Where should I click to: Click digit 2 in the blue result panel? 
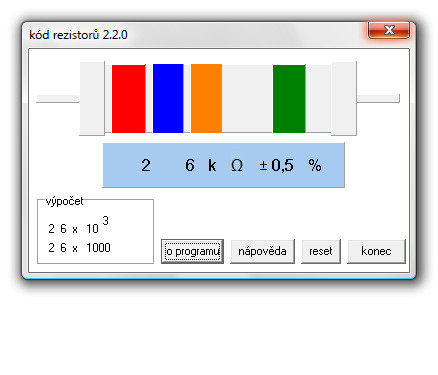click(146, 165)
